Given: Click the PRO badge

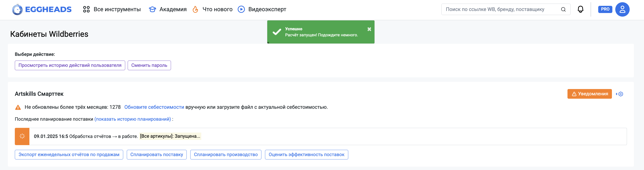Looking at the screenshot, I should click(x=605, y=9).
